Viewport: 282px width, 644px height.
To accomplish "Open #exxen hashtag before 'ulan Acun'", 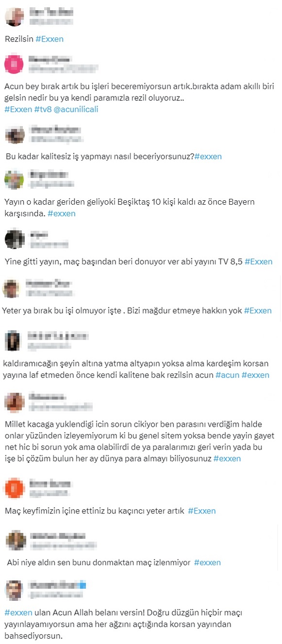I will pos(18,612).
